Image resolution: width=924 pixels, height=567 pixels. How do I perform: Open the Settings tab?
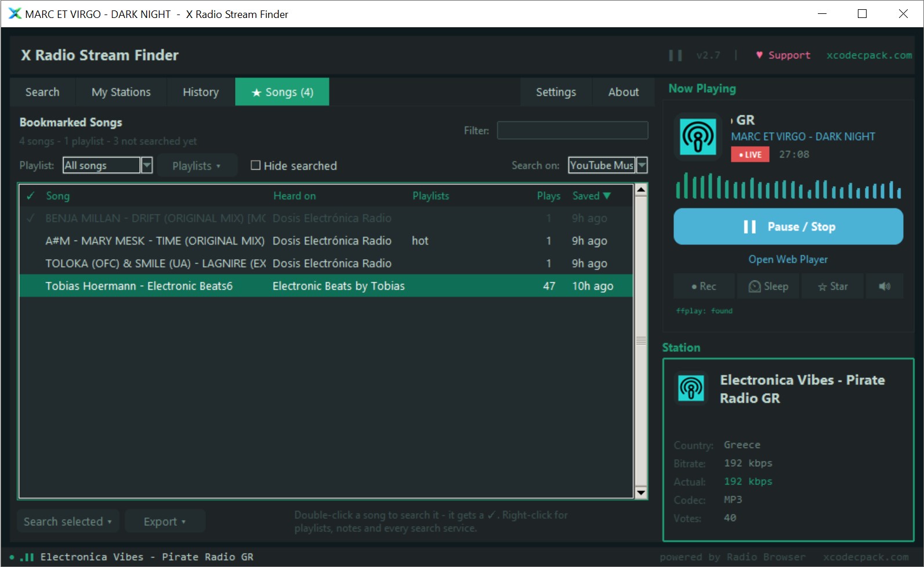click(556, 92)
